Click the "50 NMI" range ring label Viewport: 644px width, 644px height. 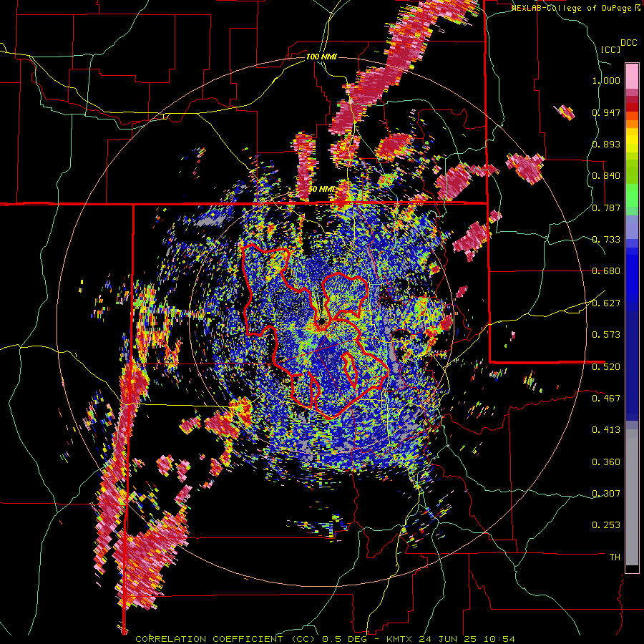(x=321, y=189)
